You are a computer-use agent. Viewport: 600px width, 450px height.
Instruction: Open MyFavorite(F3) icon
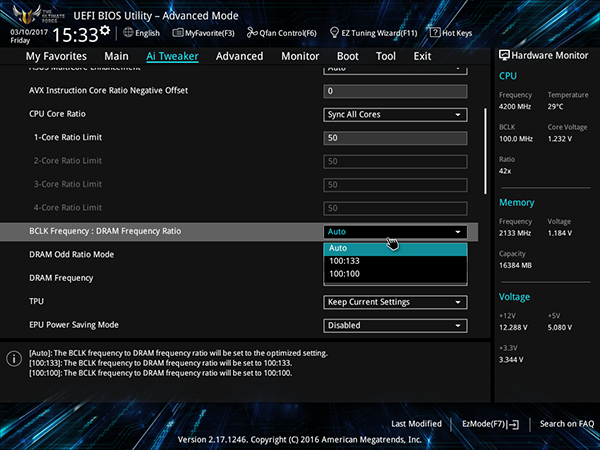coord(178,33)
